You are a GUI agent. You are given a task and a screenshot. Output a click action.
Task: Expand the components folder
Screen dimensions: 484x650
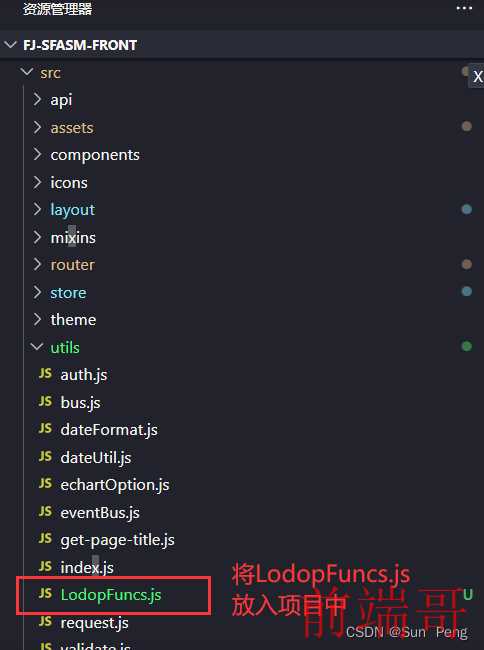click(37, 154)
